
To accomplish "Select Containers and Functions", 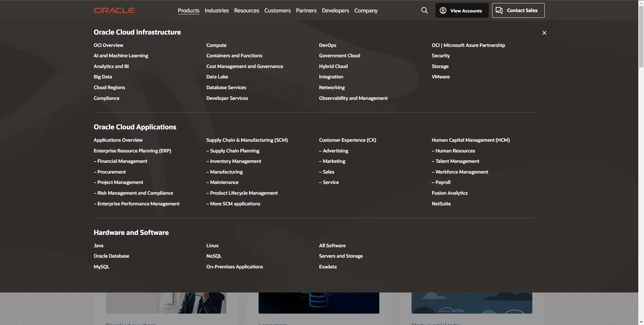I will point(234,56).
